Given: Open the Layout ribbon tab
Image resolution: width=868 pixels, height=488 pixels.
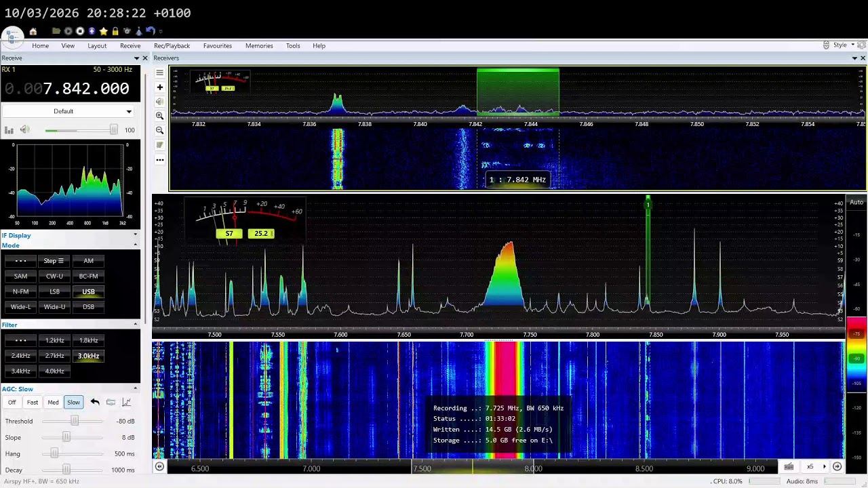Looking at the screenshot, I should click(97, 45).
